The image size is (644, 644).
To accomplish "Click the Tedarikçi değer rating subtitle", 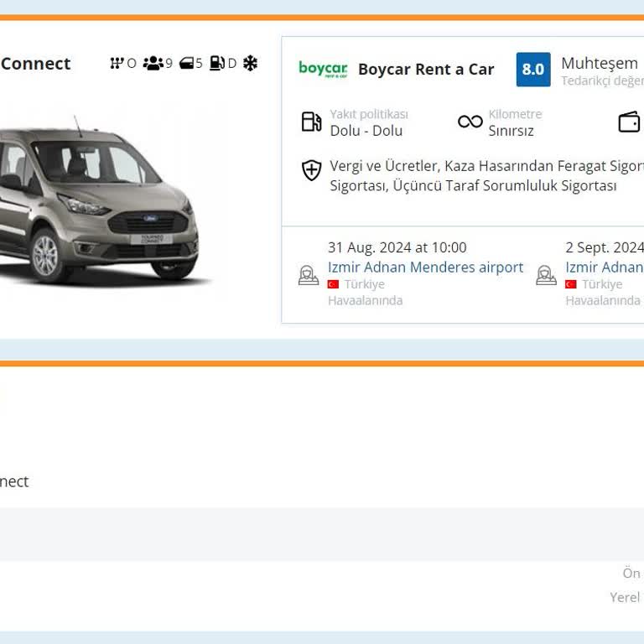I will click(603, 80).
